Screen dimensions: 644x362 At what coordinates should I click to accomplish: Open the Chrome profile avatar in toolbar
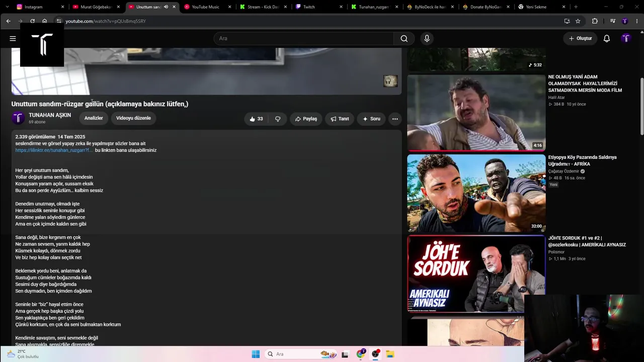[x=625, y=21]
